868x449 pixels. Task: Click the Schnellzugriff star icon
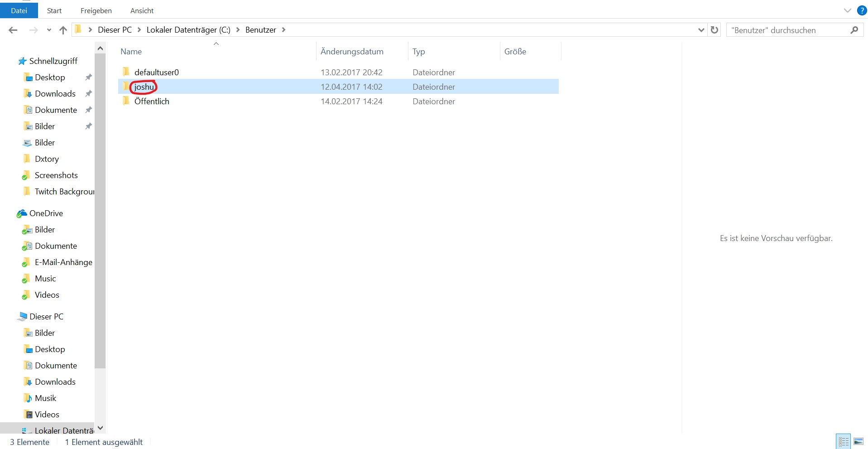(x=22, y=61)
